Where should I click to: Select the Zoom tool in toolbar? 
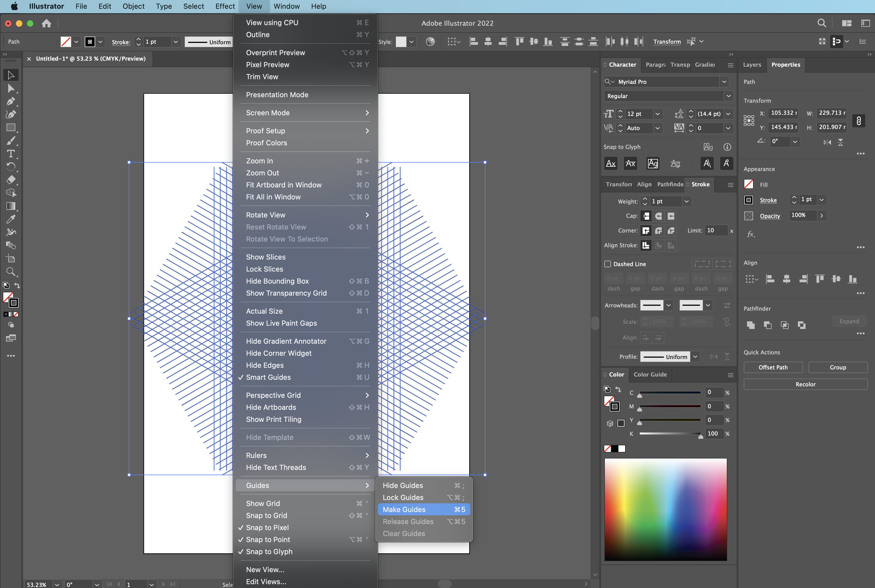[11, 272]
